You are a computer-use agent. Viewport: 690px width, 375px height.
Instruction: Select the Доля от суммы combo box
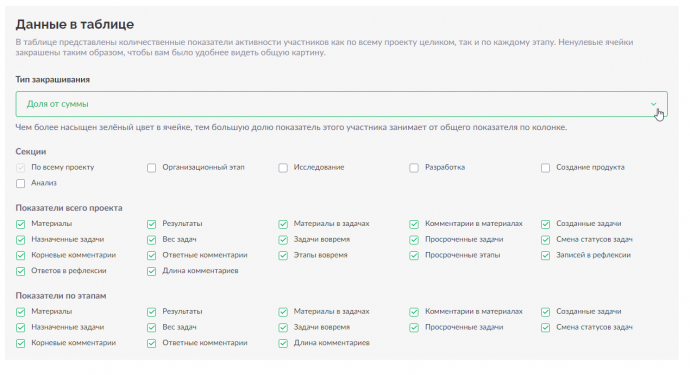tap(341, 104)
